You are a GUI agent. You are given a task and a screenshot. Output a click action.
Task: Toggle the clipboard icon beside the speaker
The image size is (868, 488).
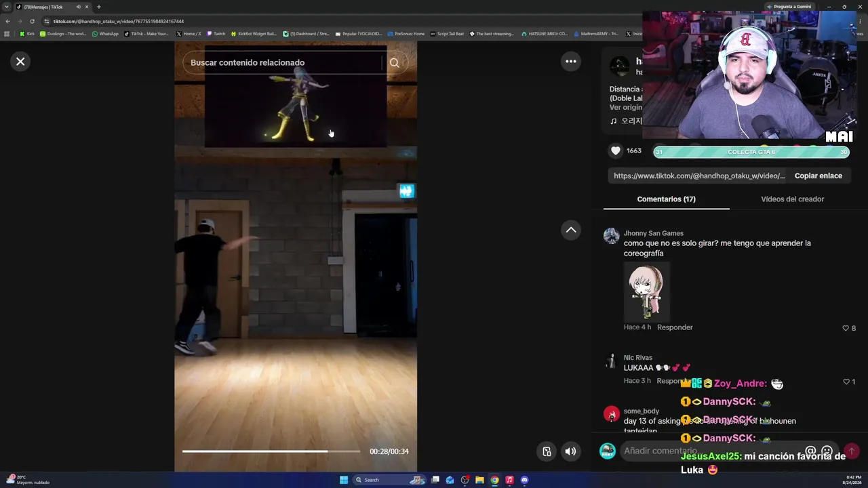[x=547, y=451]
